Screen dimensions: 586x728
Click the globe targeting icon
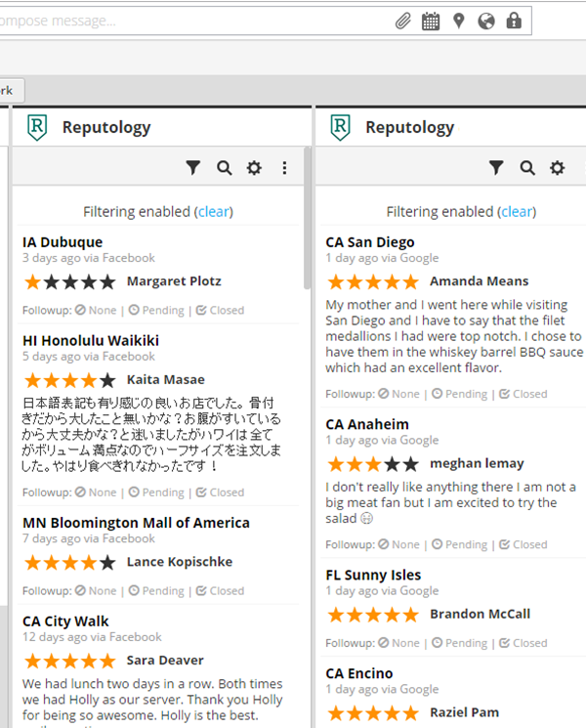point(486,21)
